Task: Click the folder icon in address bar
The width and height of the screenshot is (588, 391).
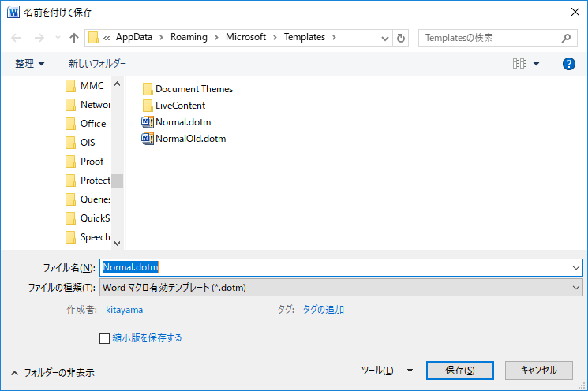Action: point(93,38)
